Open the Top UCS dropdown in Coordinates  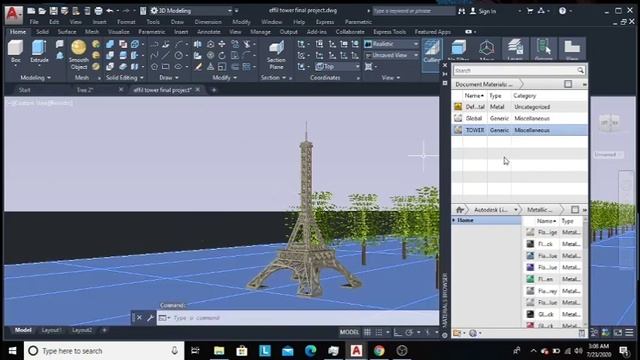point(337,67)
